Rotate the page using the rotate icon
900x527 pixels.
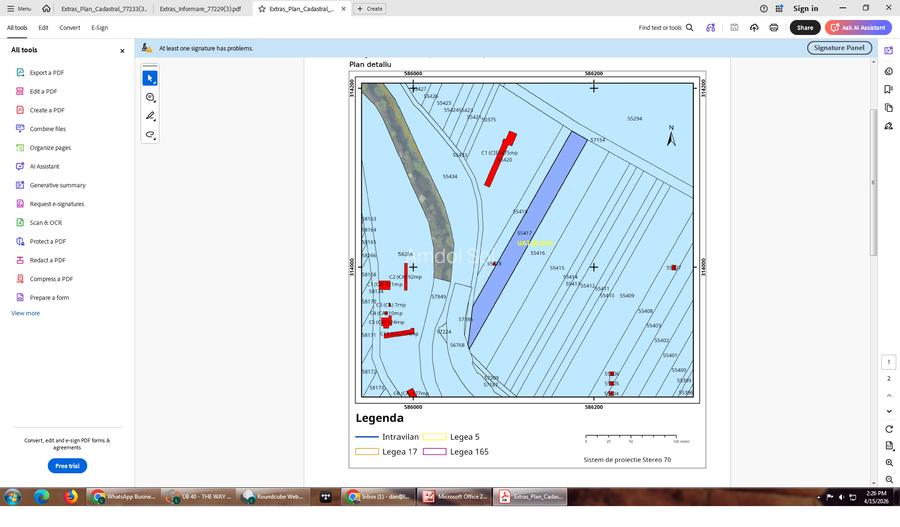pos(889,429)
